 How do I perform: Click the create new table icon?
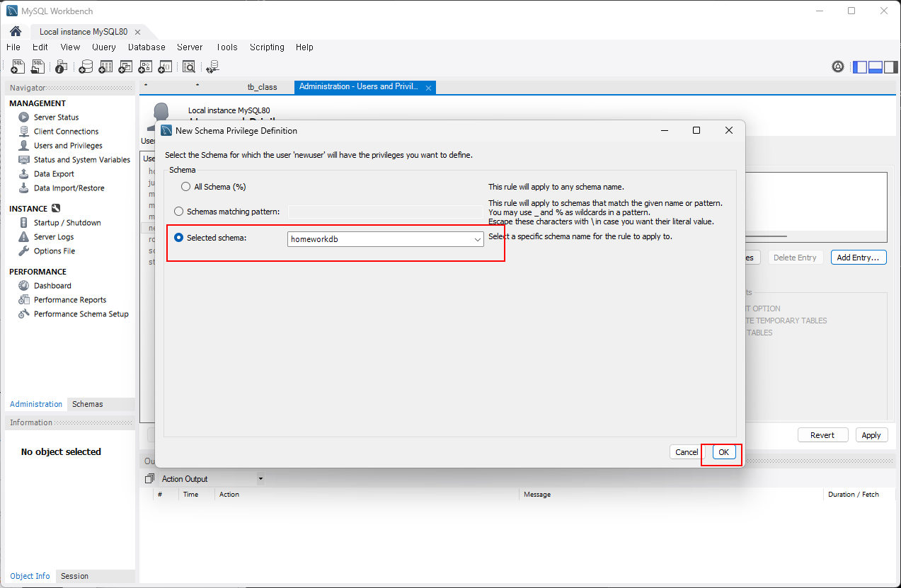click(x=105, y=67)
